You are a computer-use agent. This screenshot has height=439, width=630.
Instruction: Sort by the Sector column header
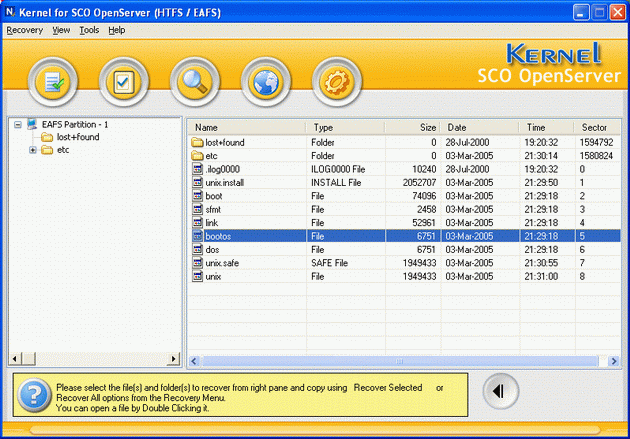597,128
